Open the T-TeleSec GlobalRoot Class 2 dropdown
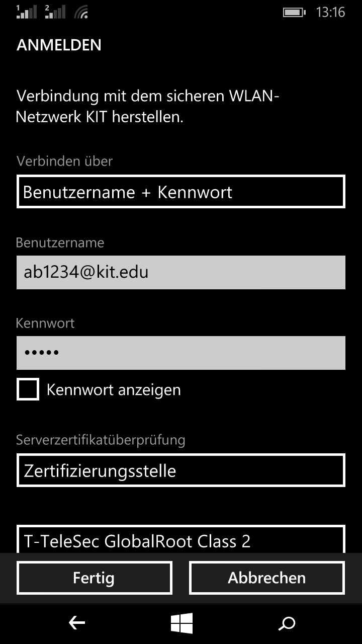Viewport: 362px width, 644px height. tap(181, 539)
